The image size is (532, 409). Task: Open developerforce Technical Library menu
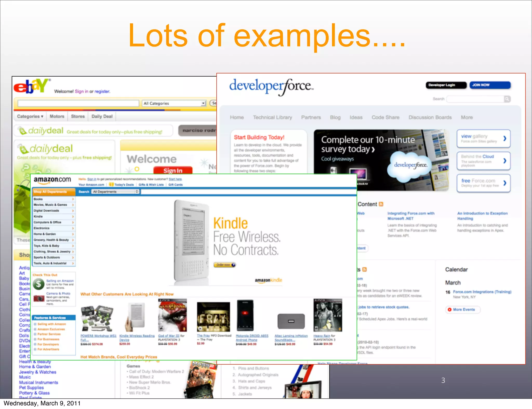272,117
